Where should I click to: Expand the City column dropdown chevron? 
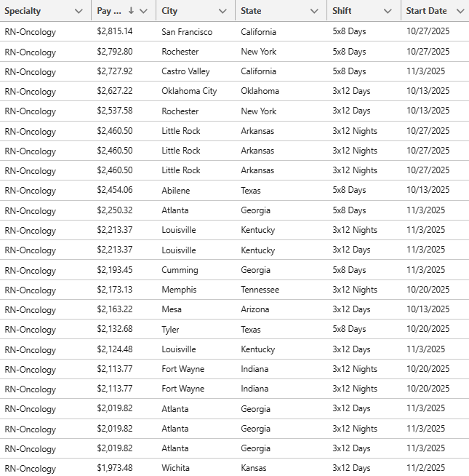coord(223,11)
